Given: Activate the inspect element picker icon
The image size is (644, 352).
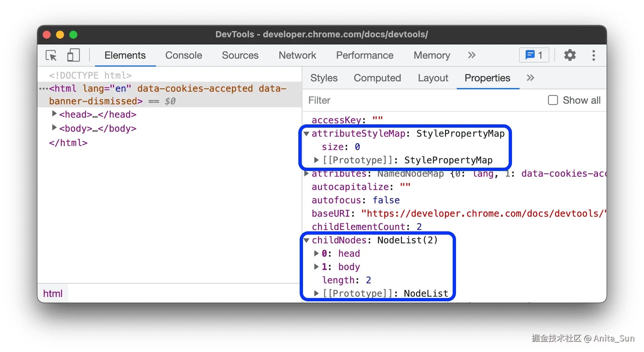Looking at the screenshot, I should tap(51, 55).
